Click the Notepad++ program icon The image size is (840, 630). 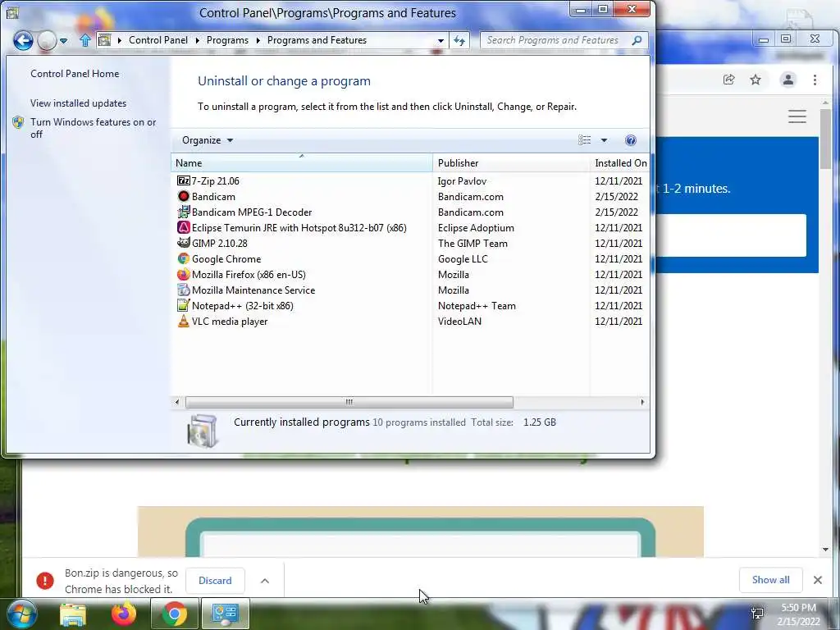[x=183, y=305]
